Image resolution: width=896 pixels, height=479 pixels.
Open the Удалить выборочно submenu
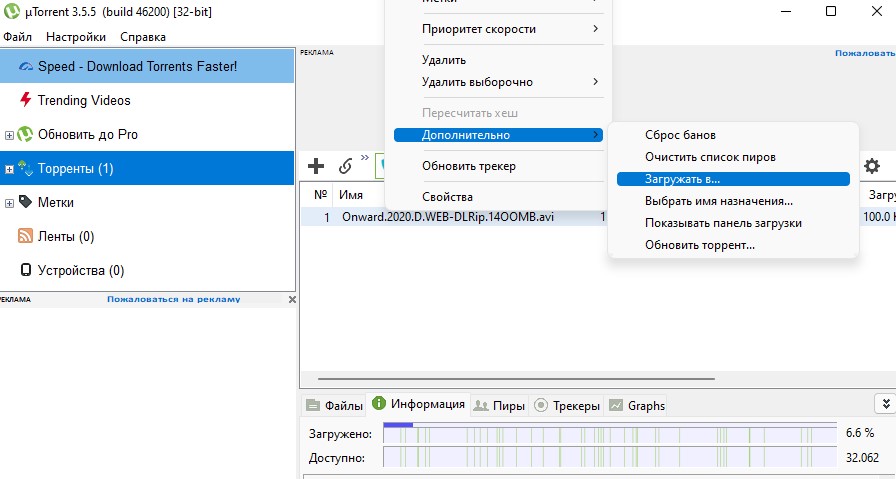coord(498,82)
